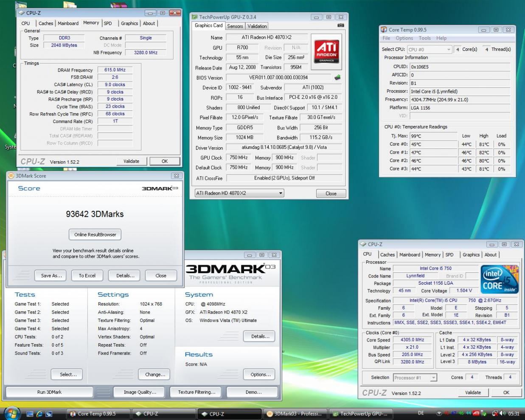Screen dimensions: 525x420
Task: Click the network tray icon
Action: [495, 413]
